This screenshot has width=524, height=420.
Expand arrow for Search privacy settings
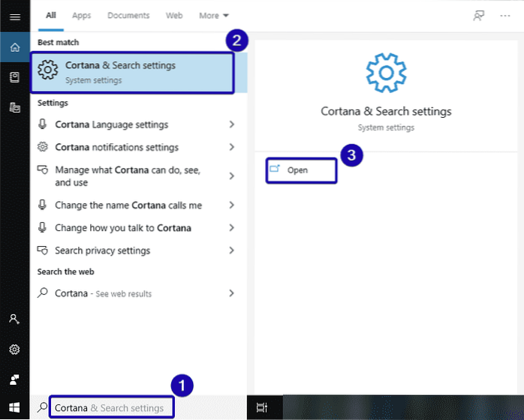click(x=232, y=250)
